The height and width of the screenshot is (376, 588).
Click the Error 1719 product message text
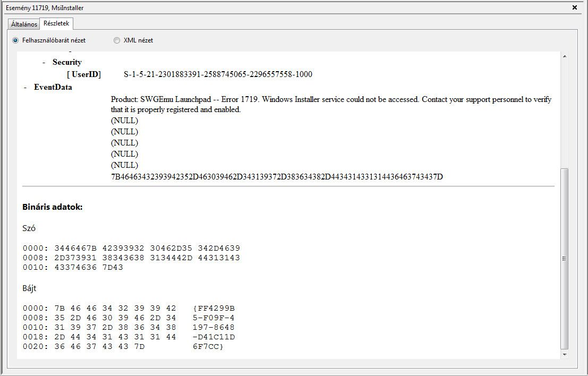point(331,105)
